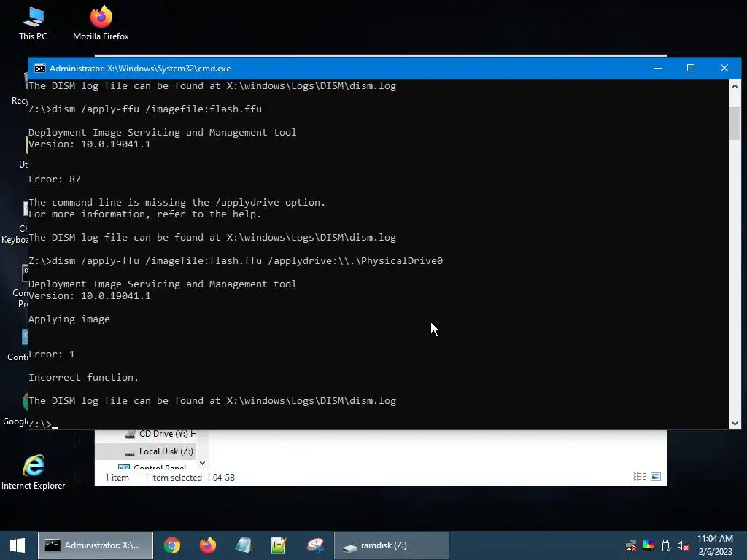
Task: Click the Explorer navigation pane down arrow
Action: tap(203, 463)
